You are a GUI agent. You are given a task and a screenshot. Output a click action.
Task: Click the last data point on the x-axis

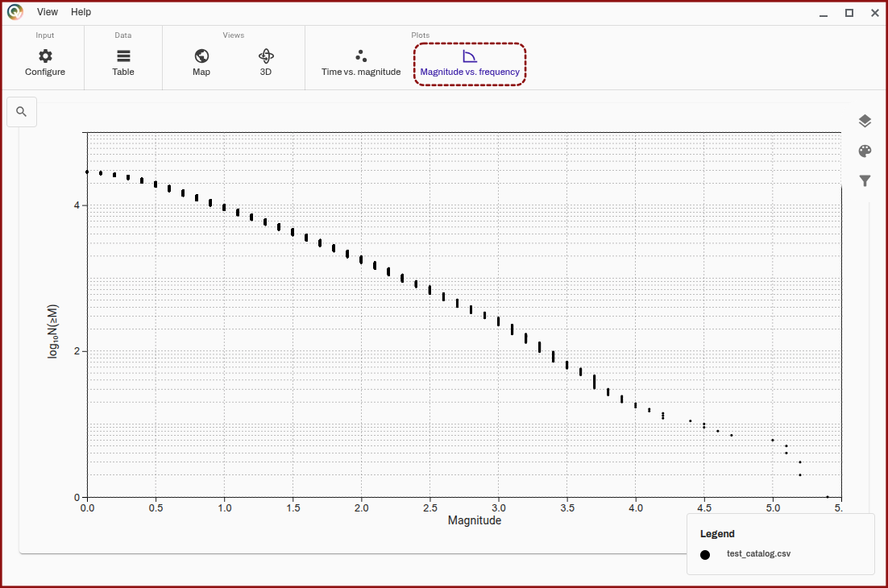pos(828,497)
